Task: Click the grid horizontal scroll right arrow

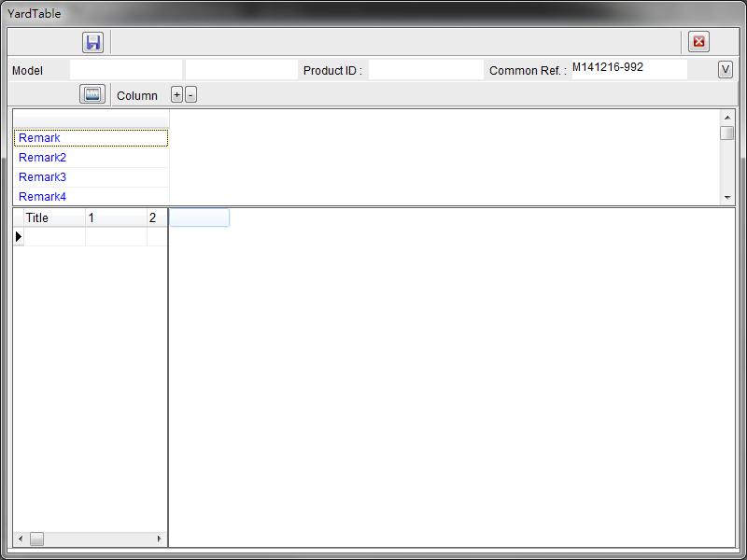Action: (159, 539)
